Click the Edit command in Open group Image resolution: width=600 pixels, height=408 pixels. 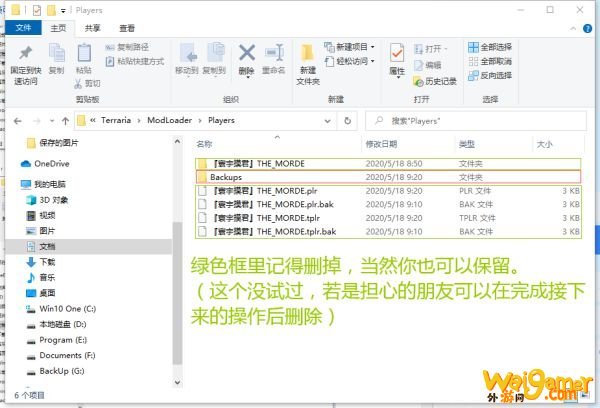428,65
